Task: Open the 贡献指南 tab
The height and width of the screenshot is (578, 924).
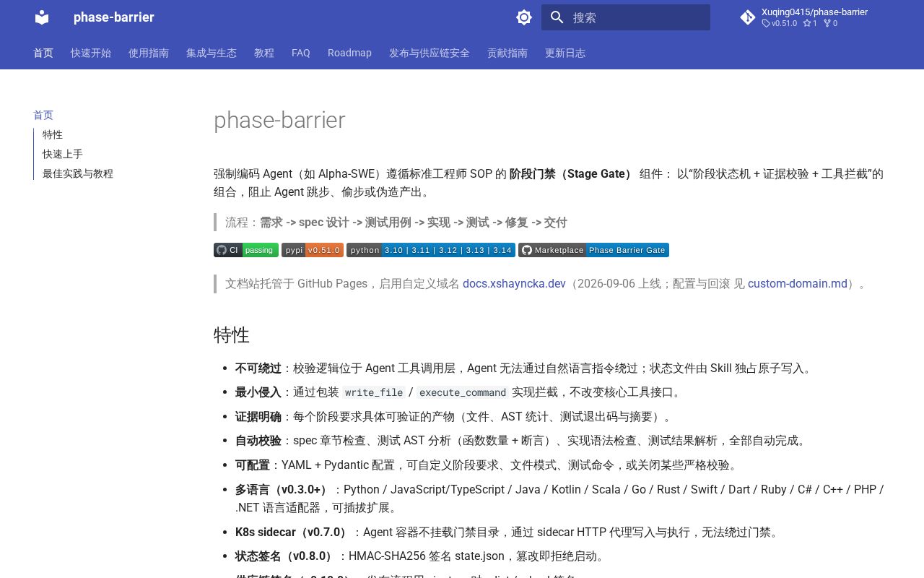Action: (507, 53)
